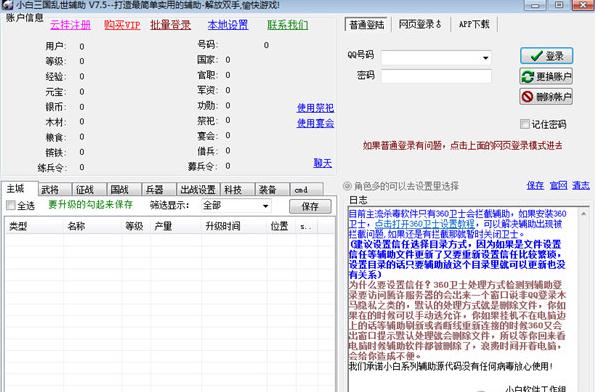Open the 官网 link
The image size is (595, 392).
point(558,186)
